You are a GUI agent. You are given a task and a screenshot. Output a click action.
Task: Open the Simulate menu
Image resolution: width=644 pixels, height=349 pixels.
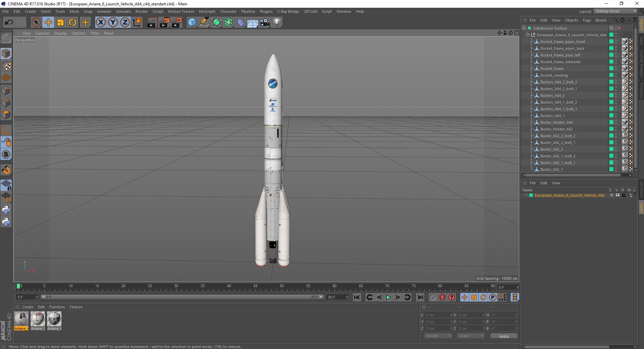(123, 11)
